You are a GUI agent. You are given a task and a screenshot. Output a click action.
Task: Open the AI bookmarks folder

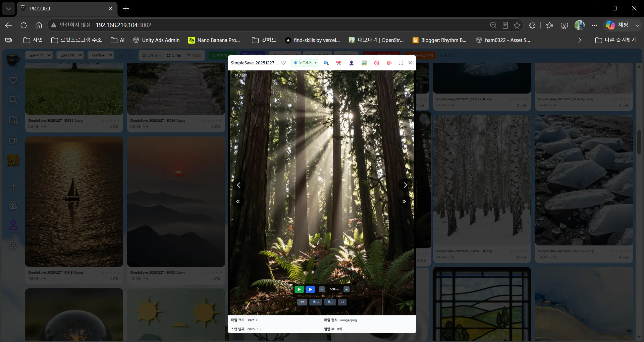point(118,40)
